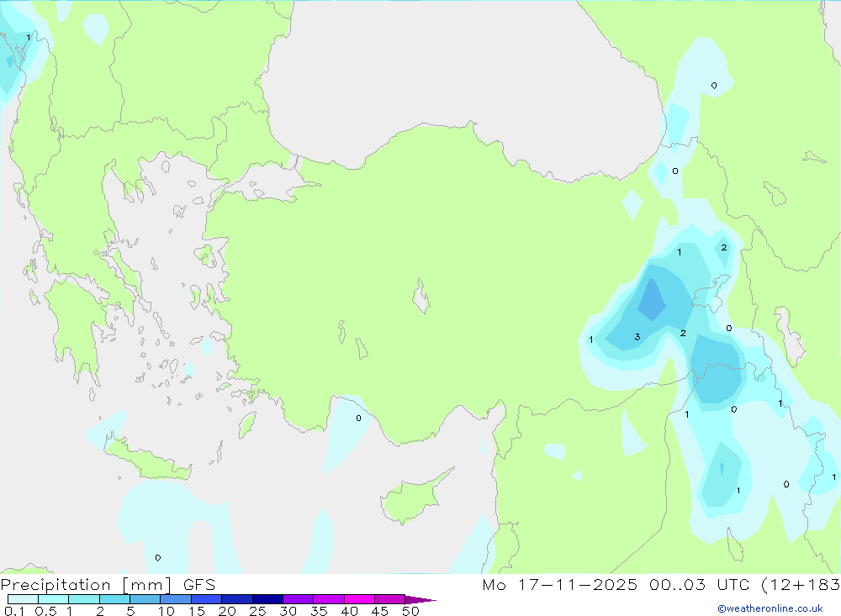Click the 'GFS' model label

199,584
